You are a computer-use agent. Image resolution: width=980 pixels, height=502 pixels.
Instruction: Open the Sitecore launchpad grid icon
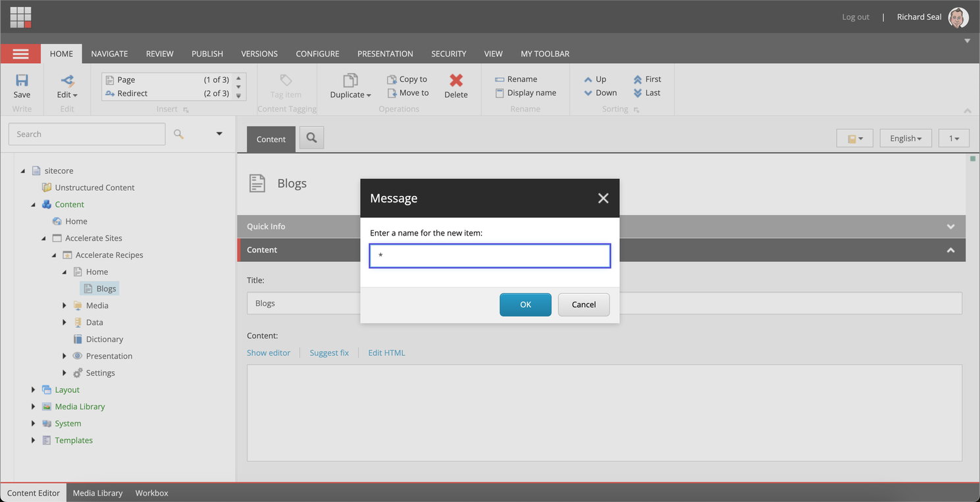20,17
